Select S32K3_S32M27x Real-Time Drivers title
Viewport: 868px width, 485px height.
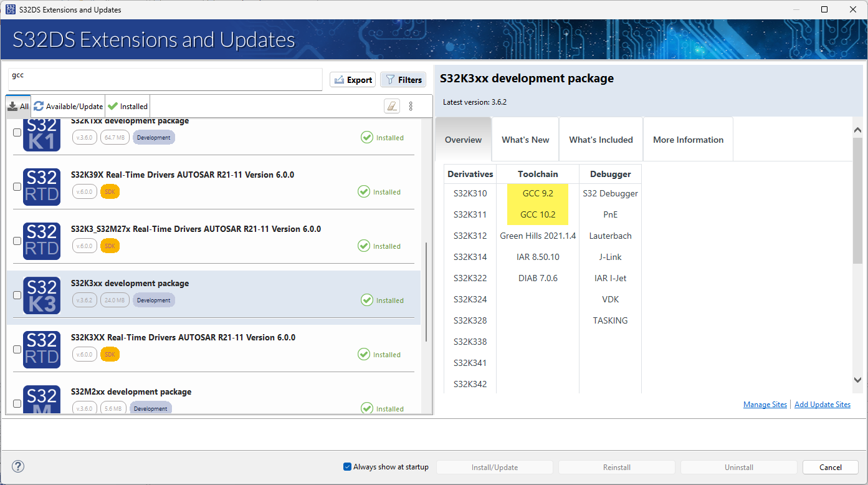pyautogui.click(x=196, y=229)
